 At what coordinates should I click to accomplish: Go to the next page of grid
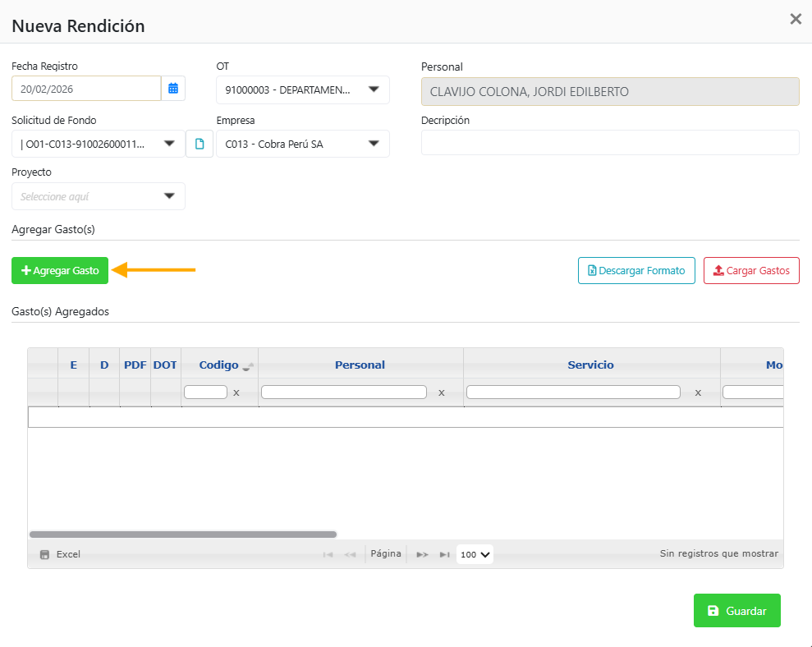pos(422,555)
